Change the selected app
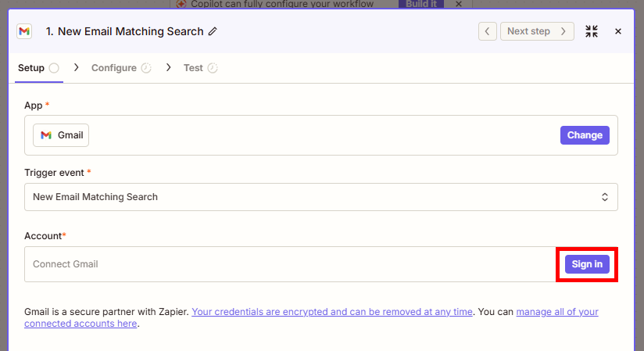The width and height of the screenshot is (644, 351). [x=585, y=135]
